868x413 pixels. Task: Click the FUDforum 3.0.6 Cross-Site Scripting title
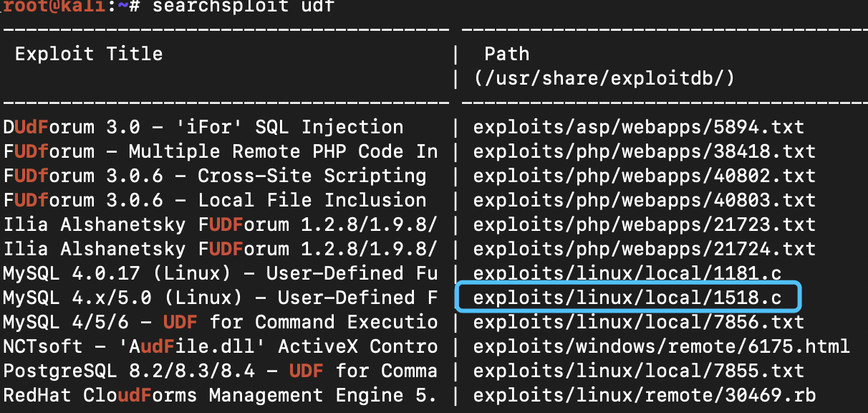[x=215, y=176]
